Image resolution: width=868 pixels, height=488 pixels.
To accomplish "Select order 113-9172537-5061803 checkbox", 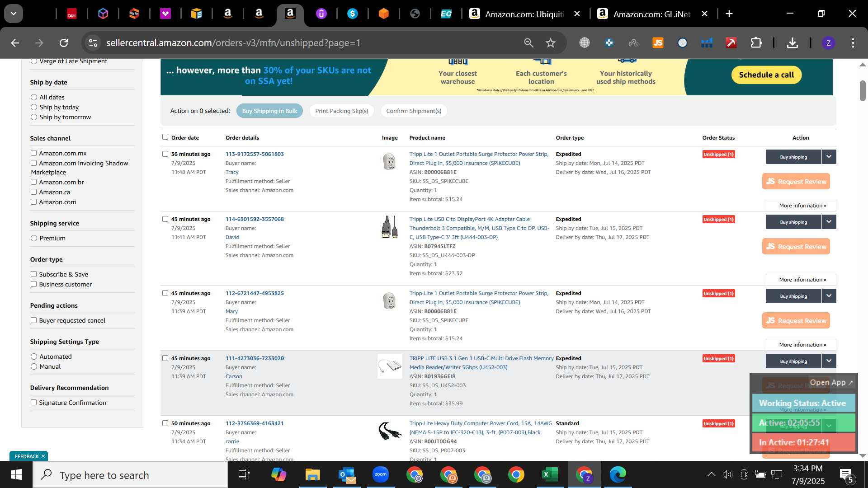I will point(165,154).
